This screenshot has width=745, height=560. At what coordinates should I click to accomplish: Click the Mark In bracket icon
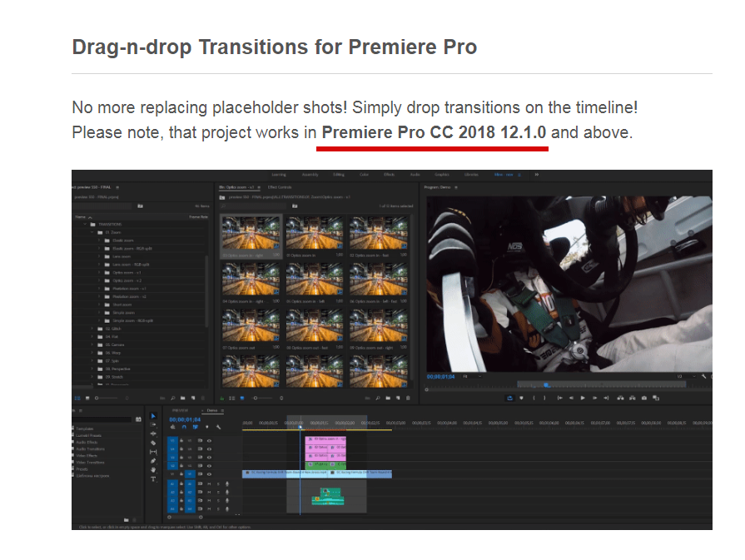click(x=534, y=398)
